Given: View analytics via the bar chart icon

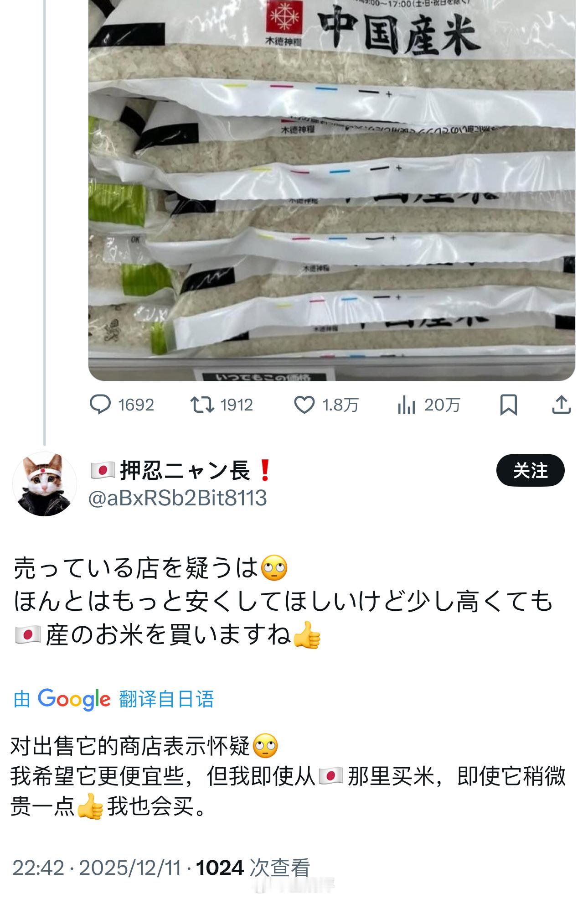Looking at the screenshot, I should 406,405.
